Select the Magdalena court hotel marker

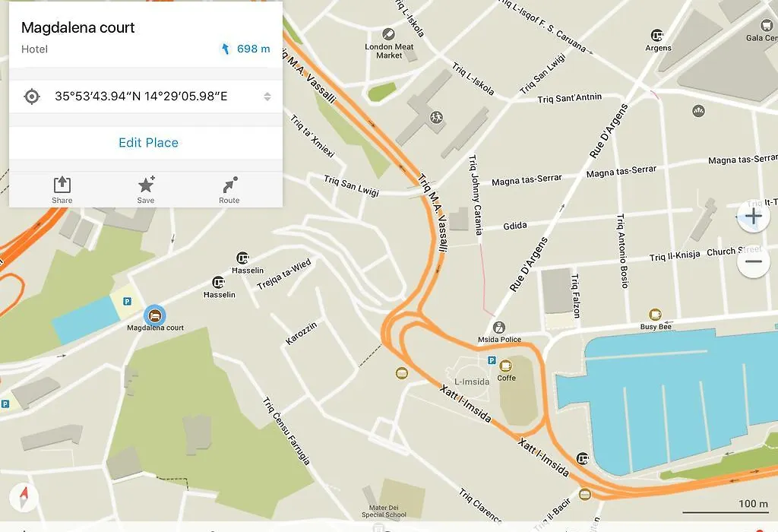click(155, 315)
